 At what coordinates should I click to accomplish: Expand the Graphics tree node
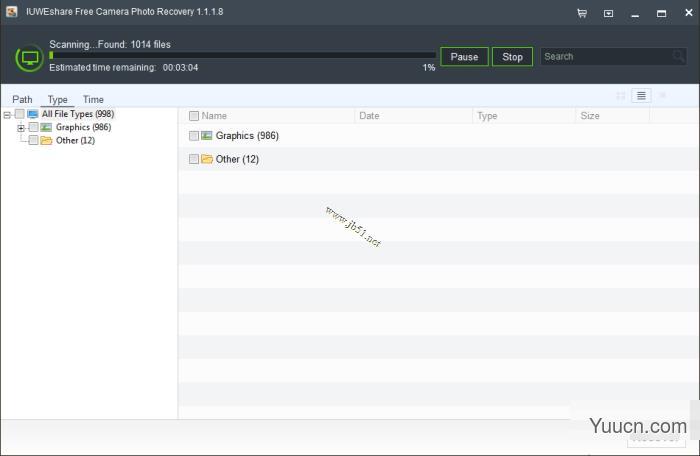click(x=21, y=127)
